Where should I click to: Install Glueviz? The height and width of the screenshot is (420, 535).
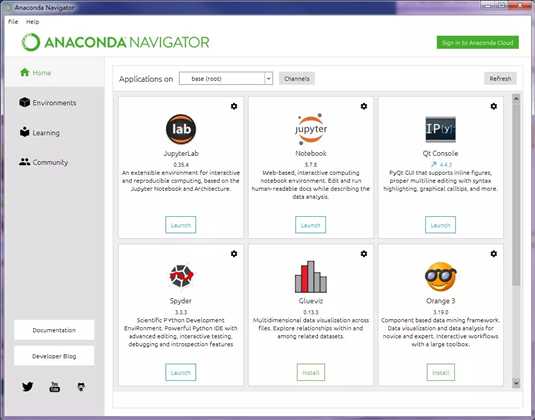coord(311,372)
